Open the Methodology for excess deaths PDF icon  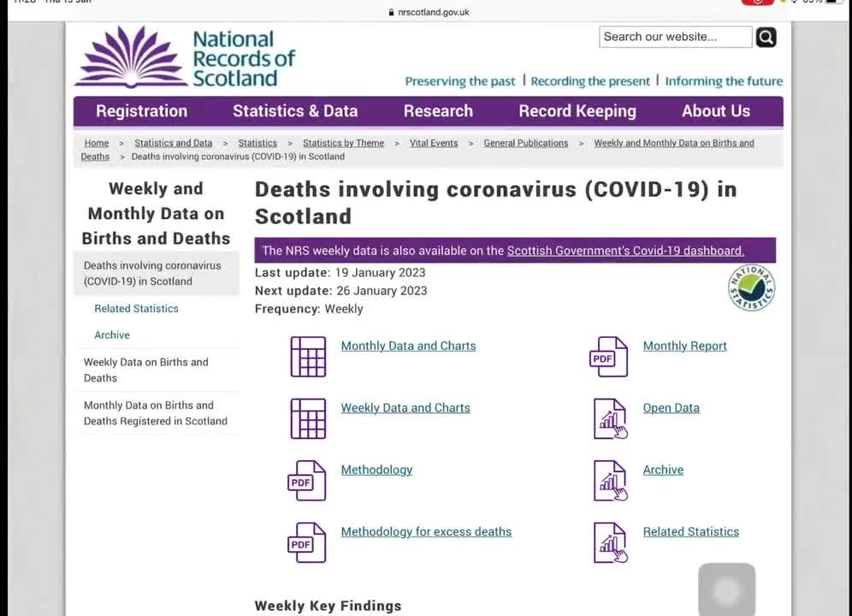306,542
